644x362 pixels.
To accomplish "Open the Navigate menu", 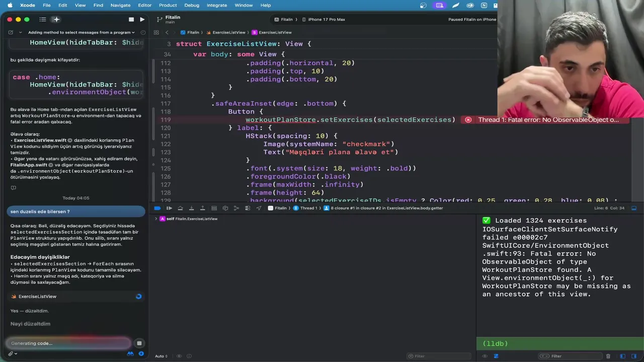I will pos(120,5).
